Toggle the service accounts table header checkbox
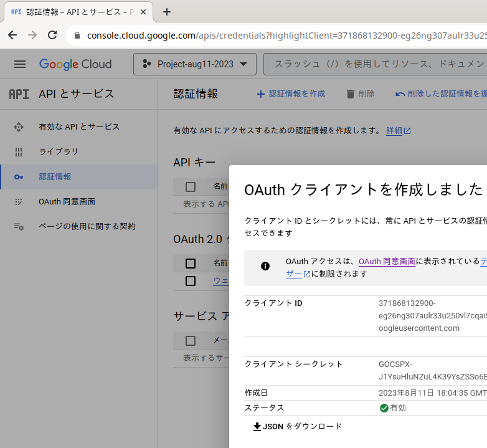Screen dimensions: 487x448 [191, 340]
